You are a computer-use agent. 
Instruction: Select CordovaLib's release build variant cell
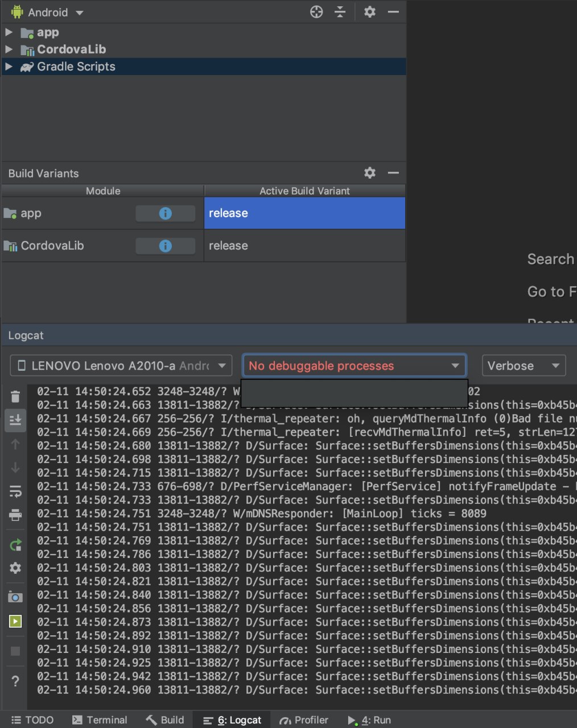pyautogui.click(x=304, y=246)
